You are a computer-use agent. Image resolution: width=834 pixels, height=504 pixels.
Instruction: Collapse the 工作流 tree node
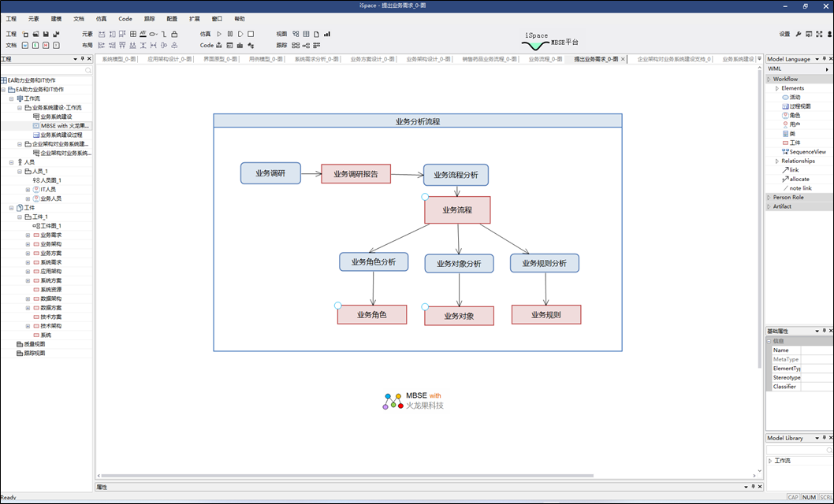[x=11, y=98]
